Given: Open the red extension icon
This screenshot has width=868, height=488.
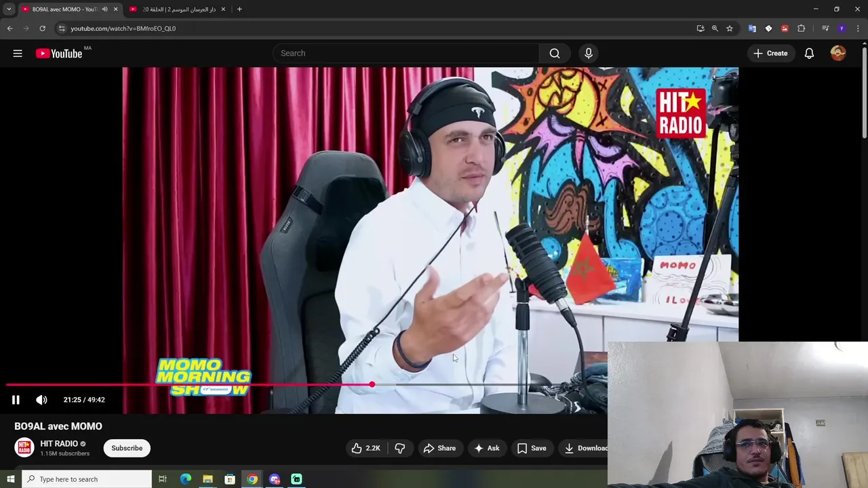Looking at the screenshot, I should [785, 28].
